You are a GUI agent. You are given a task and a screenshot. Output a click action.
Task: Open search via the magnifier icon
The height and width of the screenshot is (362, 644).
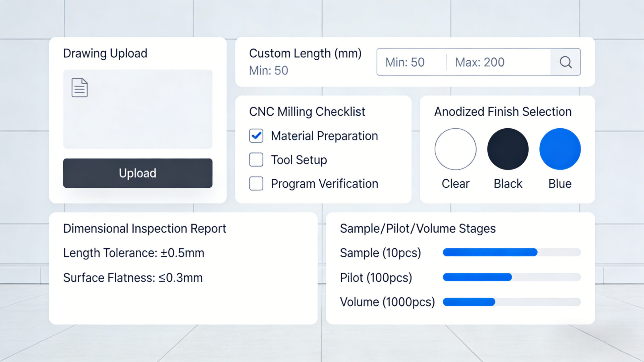tap(566, 62)
